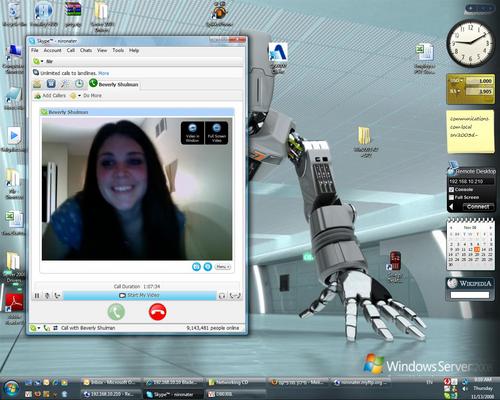Image resolution: width=500 pixels, height=400 pixels.
Task: Click the IP address field in Remote Desktop gadget
Action: (470, 181)
